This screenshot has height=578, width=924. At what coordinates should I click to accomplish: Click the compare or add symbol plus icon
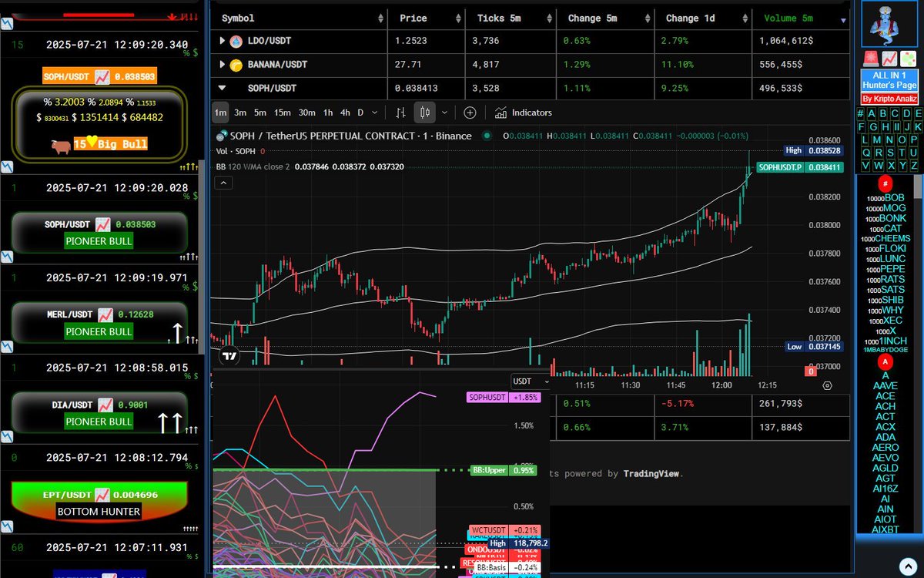pyautogui.click(x=470, y=113)
